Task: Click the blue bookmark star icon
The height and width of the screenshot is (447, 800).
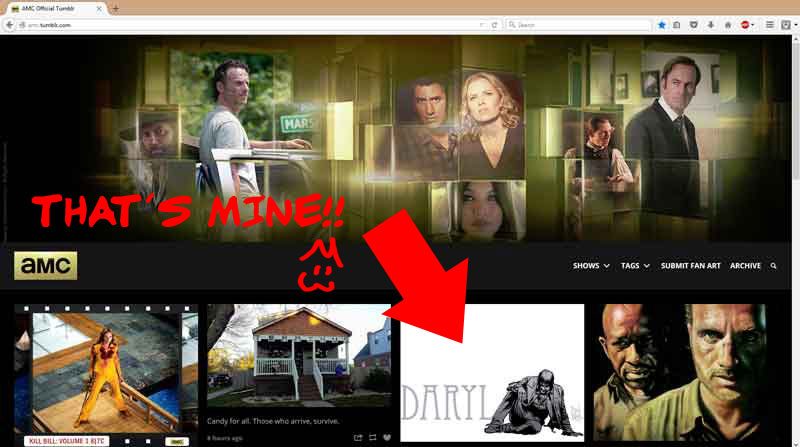Action: (662, 24)
